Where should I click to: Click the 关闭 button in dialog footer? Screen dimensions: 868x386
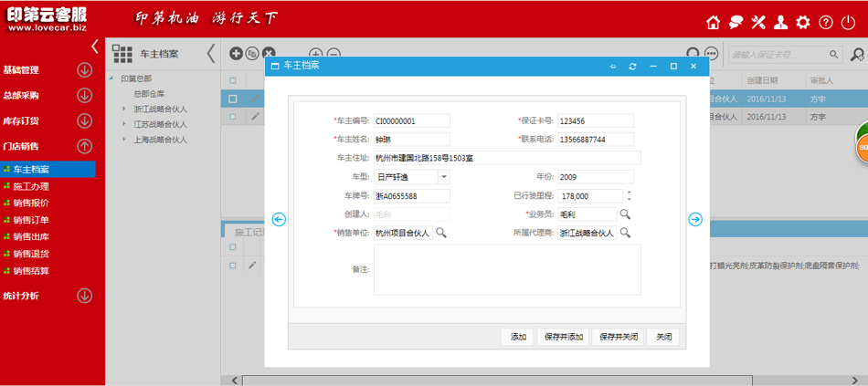click(x=663, y=337)
